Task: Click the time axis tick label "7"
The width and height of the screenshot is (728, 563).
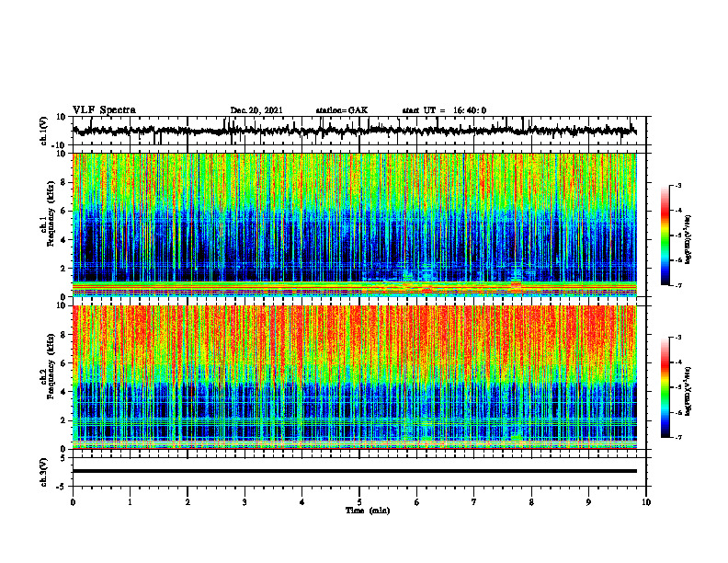Action: [474, 502]
